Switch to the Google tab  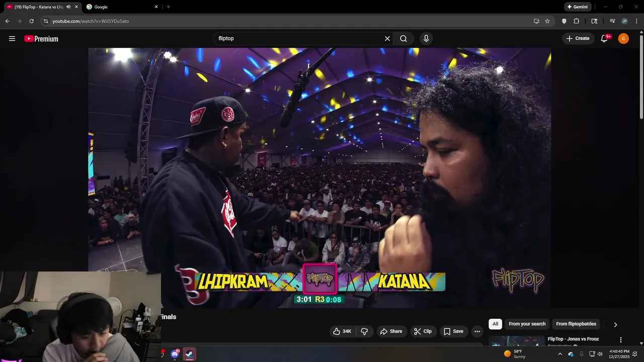121,7
